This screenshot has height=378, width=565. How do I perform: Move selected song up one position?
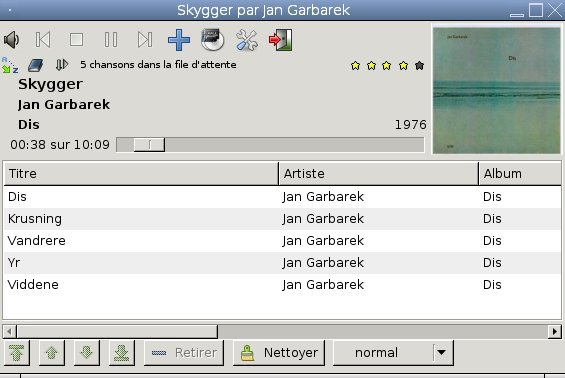(x=52, y=353)
